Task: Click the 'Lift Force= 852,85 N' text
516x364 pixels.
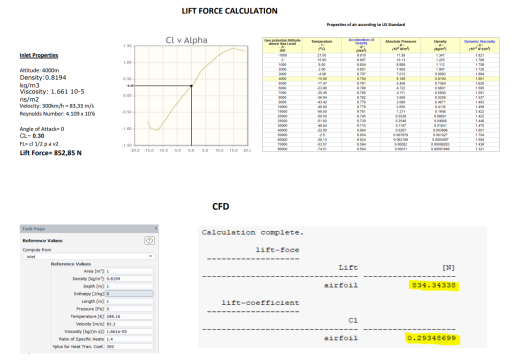Action: tap(51, 153)
